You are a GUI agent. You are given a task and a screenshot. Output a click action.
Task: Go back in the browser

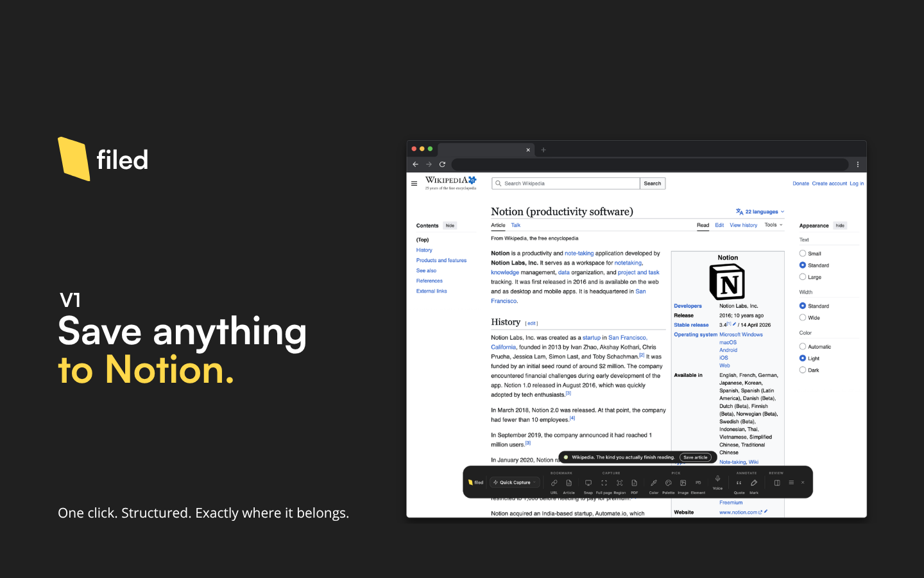[x=415, y=164]
